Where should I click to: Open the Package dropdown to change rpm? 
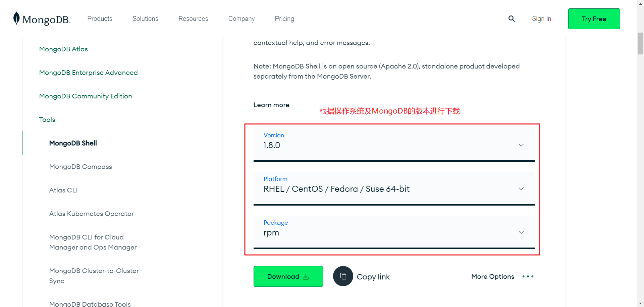pos(521,232)
